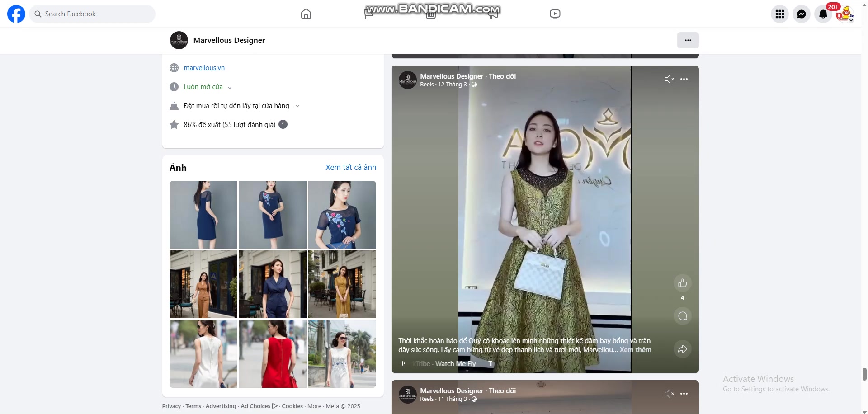Open the marvellous.vn website link

204,68
